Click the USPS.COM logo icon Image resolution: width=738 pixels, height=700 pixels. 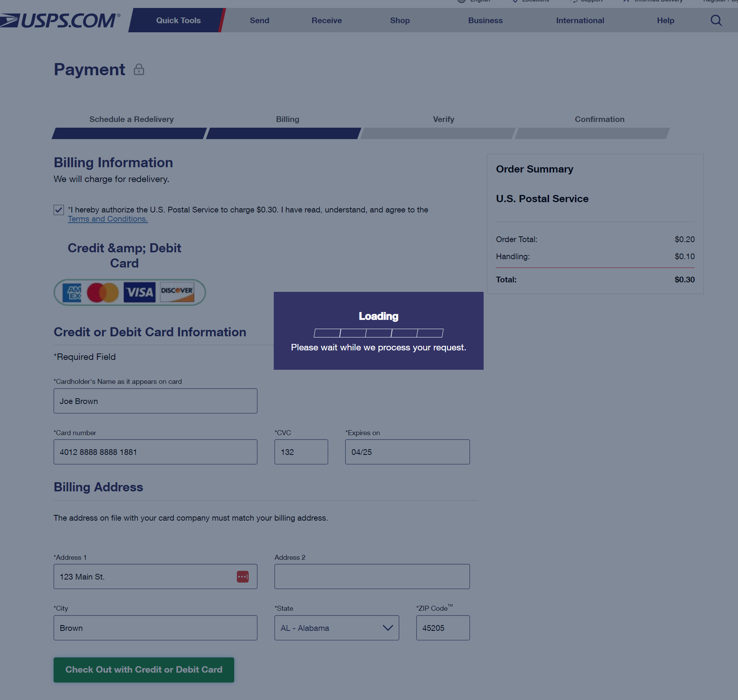(x=59, y=19)
